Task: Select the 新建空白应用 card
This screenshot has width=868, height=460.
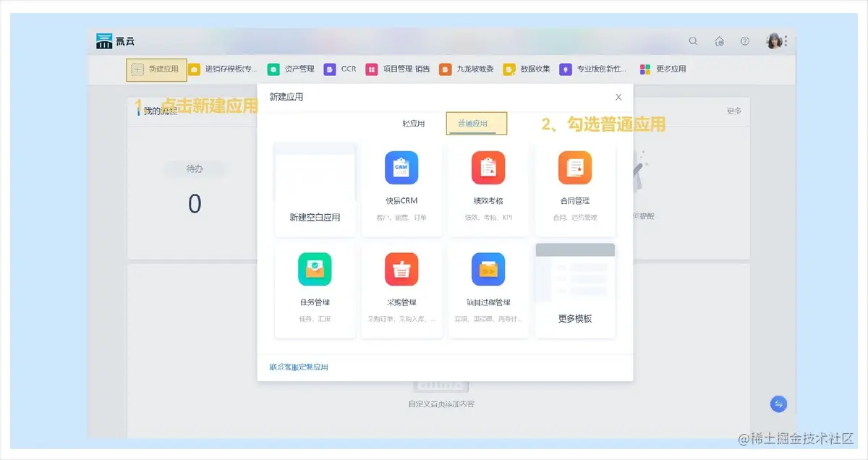Action: (315, 187)
